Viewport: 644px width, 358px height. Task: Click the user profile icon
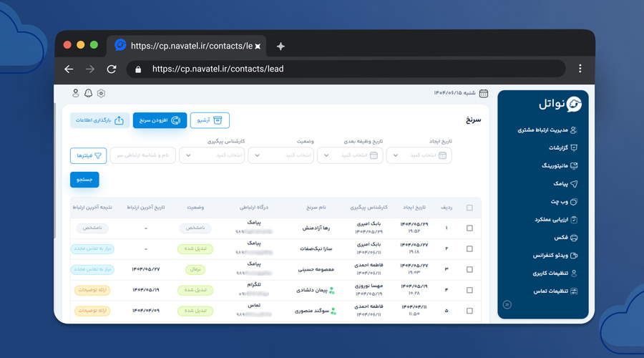coord(75,93)
